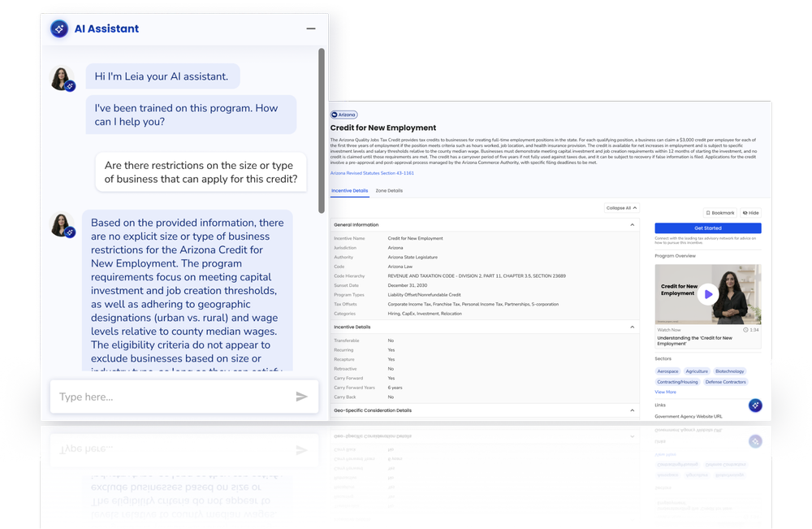Screen dimensions: 812x529
Task: Click the Sunset Date value December 31, 2030
Action: pyautogui.click(x=408, y=285)
